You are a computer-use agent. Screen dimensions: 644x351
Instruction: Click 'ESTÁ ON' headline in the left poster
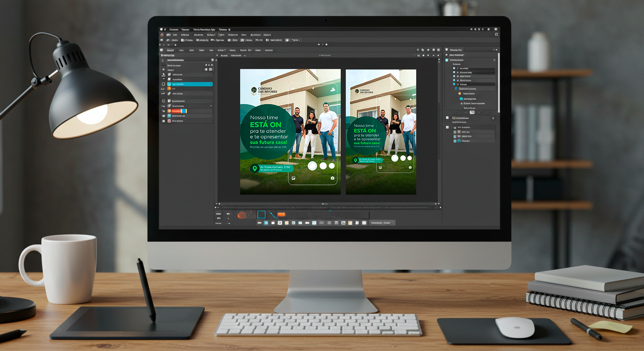coord(266,124)
